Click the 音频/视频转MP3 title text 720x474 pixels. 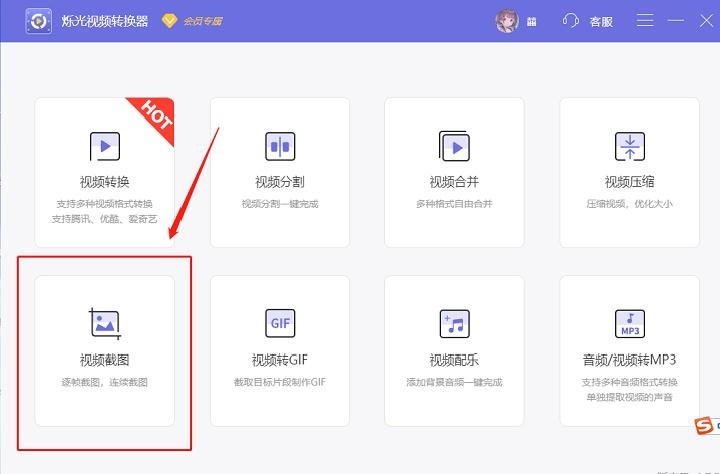pos(630,360)
